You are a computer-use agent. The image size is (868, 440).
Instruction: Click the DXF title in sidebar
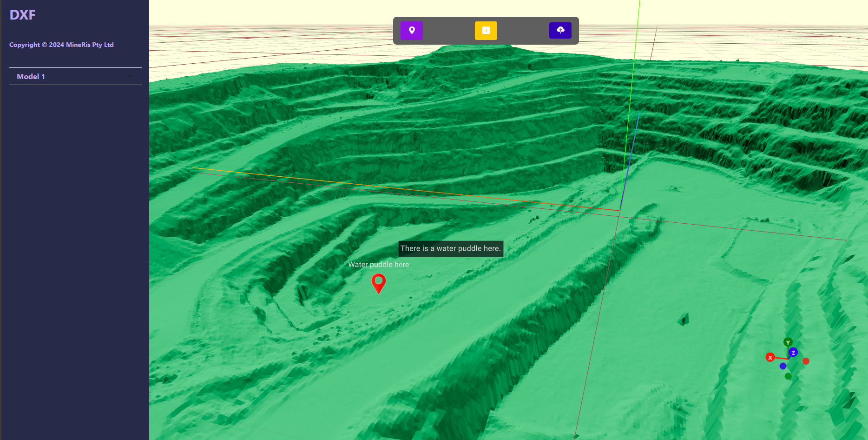coord(22,15)
